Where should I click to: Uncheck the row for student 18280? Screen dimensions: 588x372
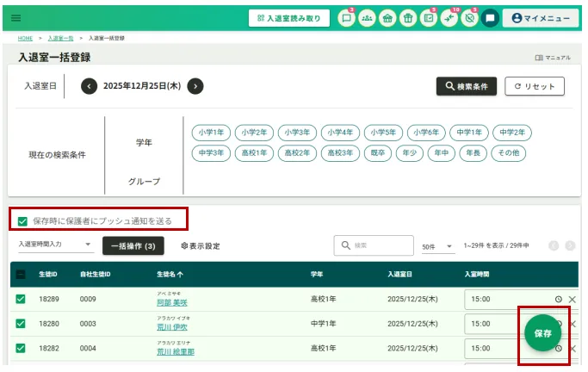22,324
